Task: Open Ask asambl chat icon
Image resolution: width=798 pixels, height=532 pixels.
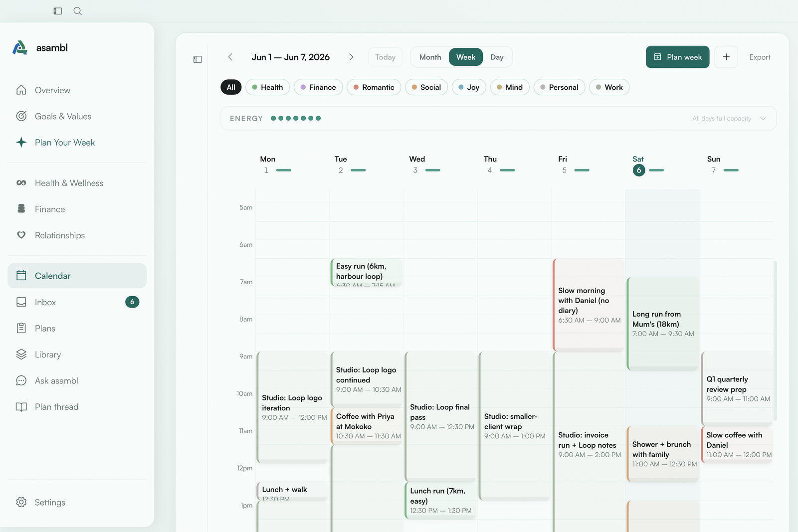Action: coord(21,381)
